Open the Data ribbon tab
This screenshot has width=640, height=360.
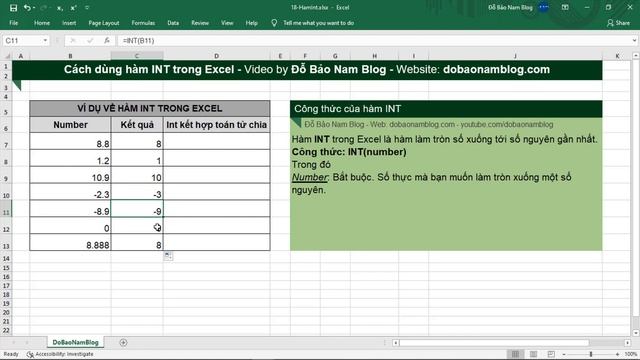(173, 23)
